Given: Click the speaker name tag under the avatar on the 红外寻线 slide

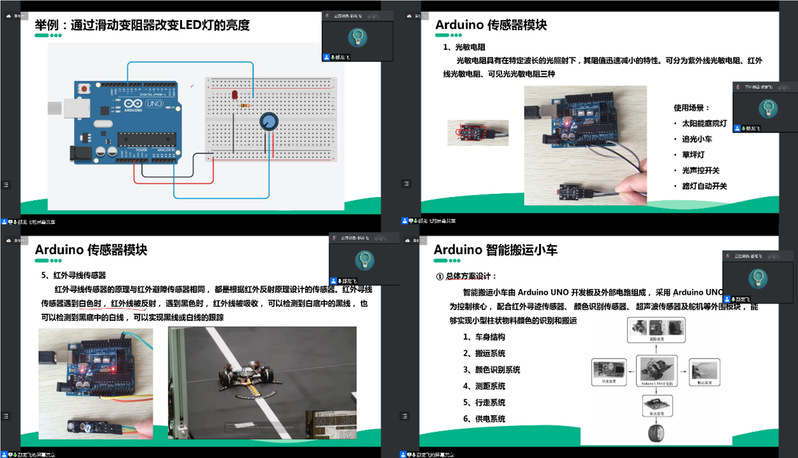Looking at the screenshot, I should [x=344, y=281].
